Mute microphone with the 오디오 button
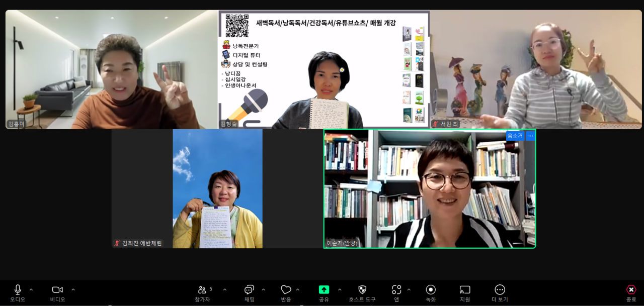 (18, 293)
